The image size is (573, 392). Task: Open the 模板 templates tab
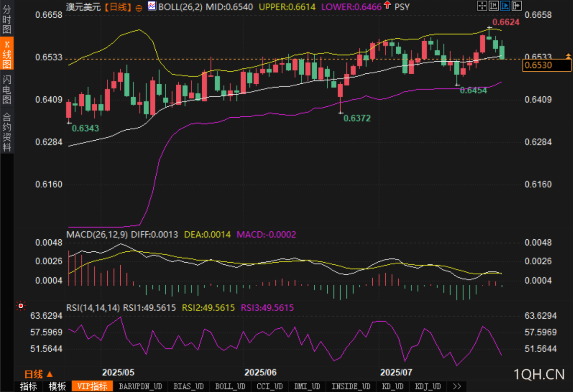[x=57, y=386]
